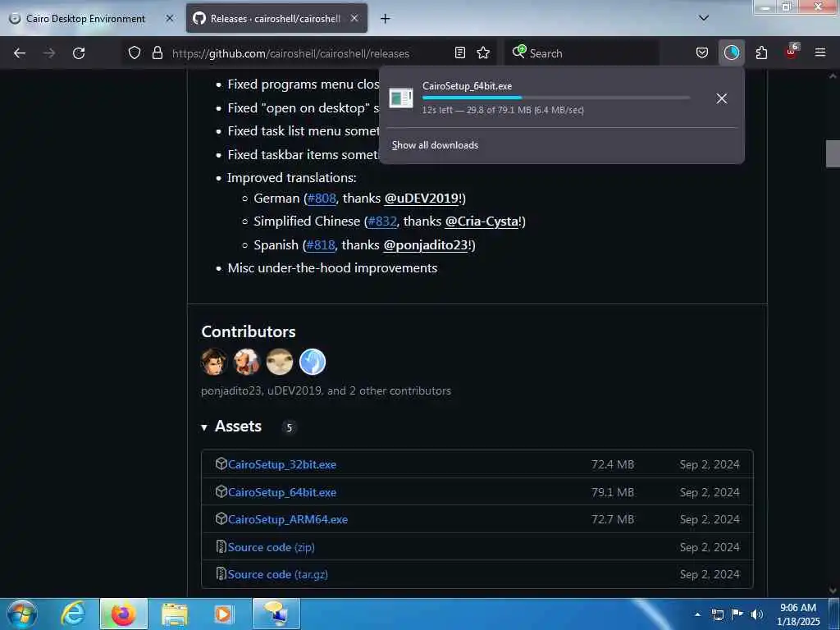Open Action Center flag tray icon
This screenshot has height=630, width=840.
737,614
